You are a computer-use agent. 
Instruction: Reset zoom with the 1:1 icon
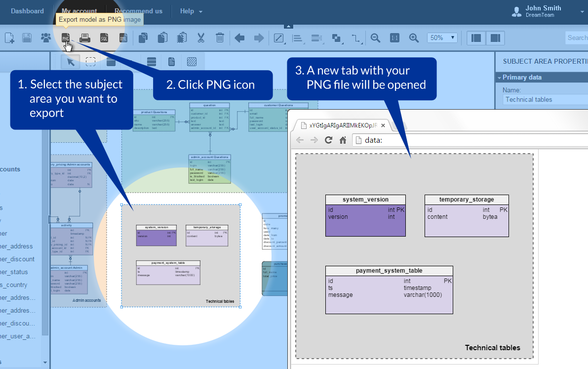[x=394, y=38]
